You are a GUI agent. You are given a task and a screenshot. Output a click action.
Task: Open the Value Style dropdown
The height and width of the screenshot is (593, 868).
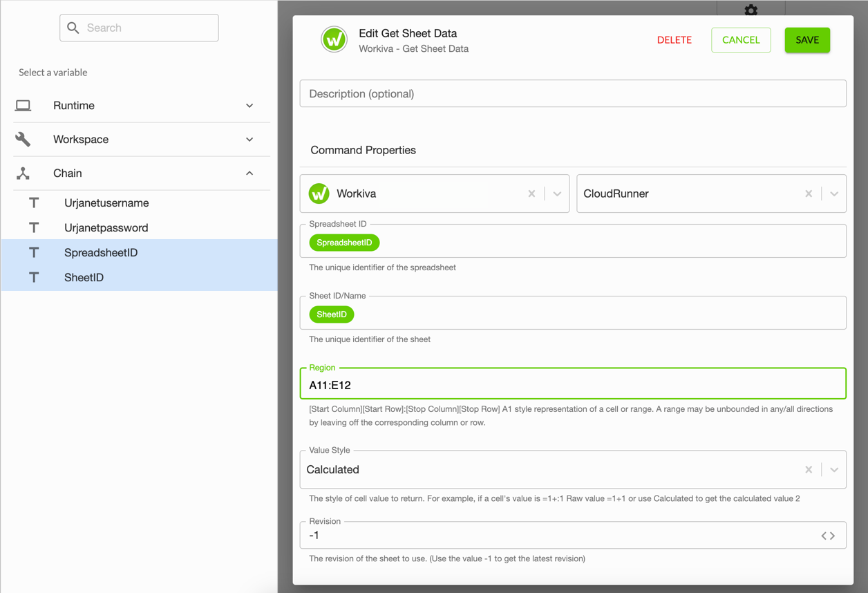pos(834,470)
